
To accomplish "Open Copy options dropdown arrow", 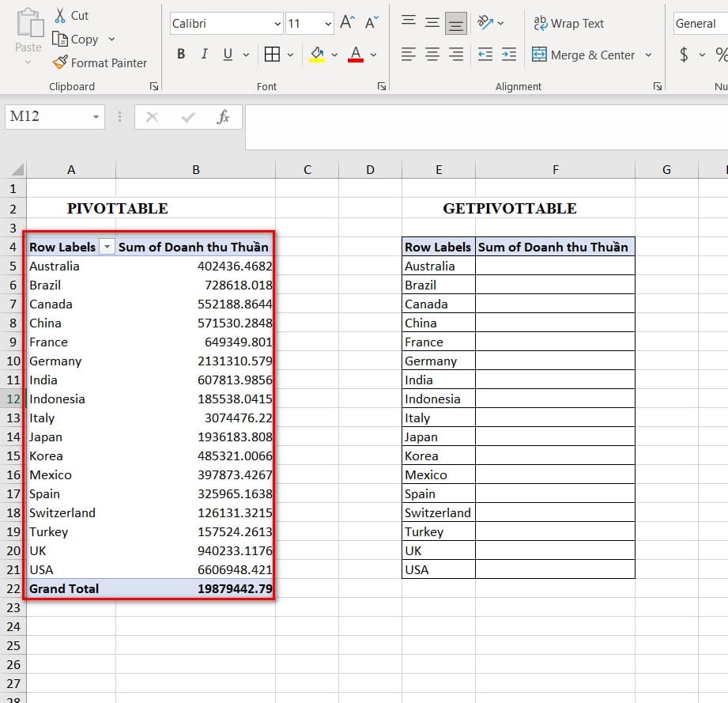I will [111, 39].
